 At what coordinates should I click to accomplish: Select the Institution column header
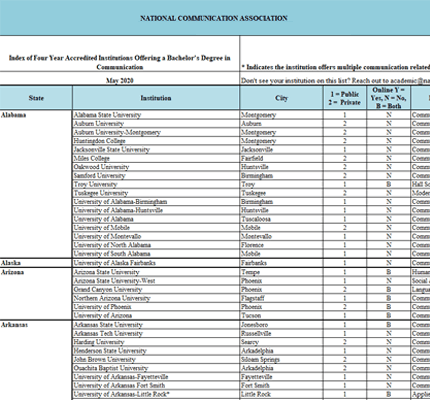[156, 98]
